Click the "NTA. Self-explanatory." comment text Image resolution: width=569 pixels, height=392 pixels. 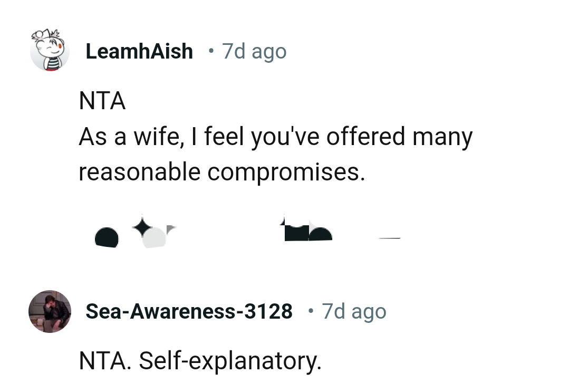[x=200, y=361]
